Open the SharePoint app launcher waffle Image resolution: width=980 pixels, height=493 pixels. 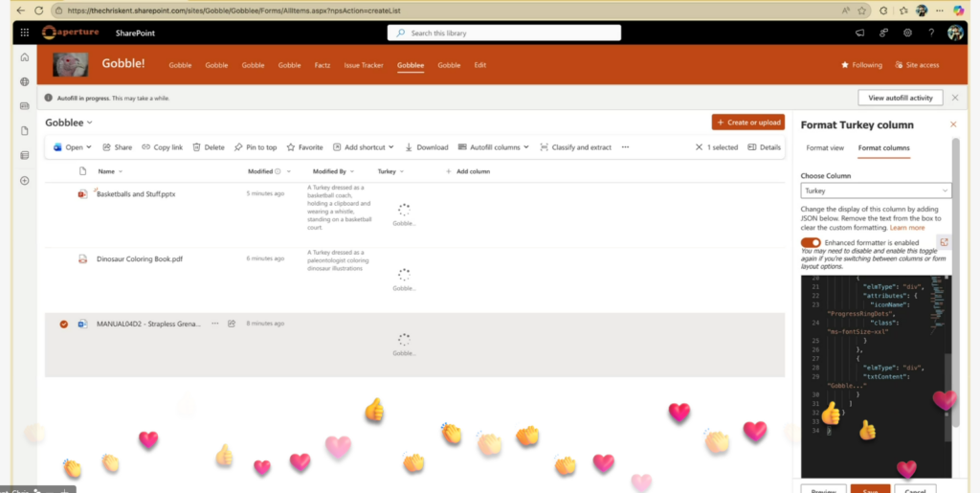(25, 33)
